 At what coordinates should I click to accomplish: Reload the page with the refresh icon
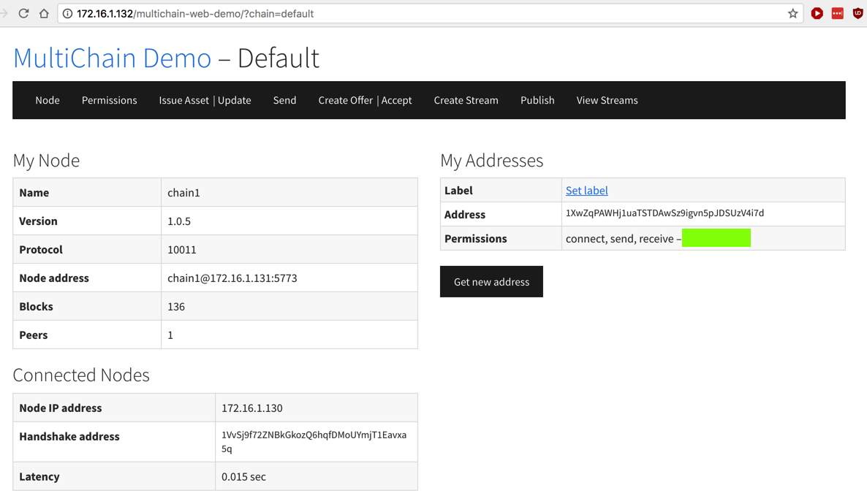coord(23,13)
